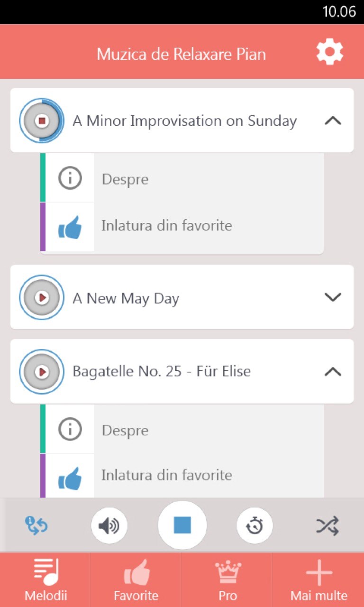Go to the Pro crown tab
364x607 pixels.
(227, 580)
